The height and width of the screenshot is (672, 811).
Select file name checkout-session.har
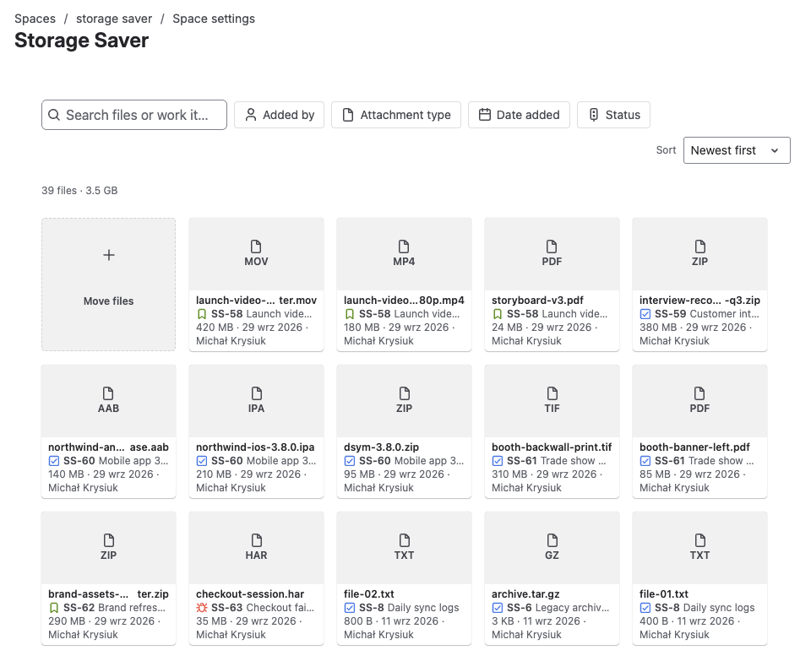[x=250, y=594]
